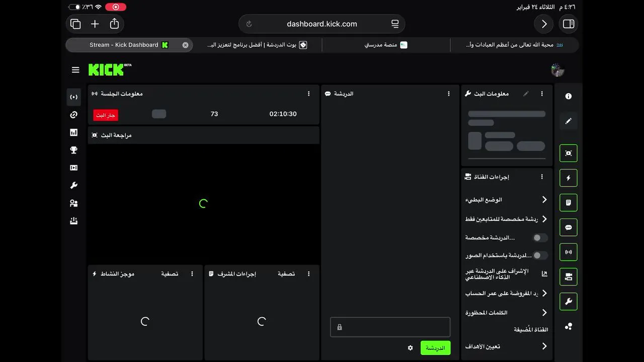The width and height of the screenshot is (644, 362).
Task: Toggle the stream preview widget in right rail
Action: tap(569, 153)
